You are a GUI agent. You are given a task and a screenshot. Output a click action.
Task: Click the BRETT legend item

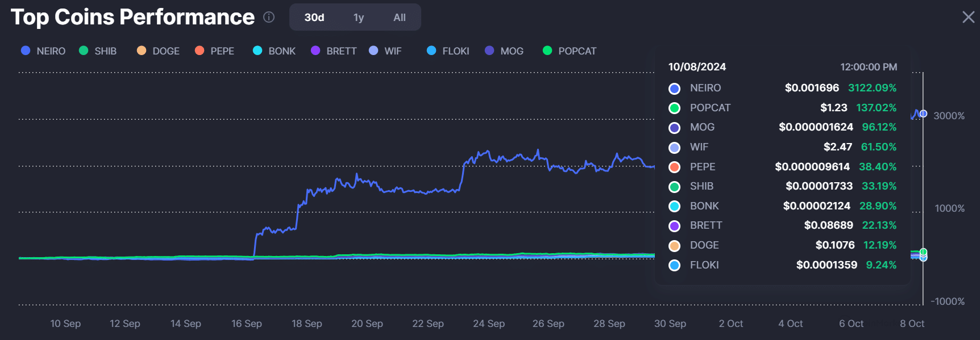(x=334, y=51)
